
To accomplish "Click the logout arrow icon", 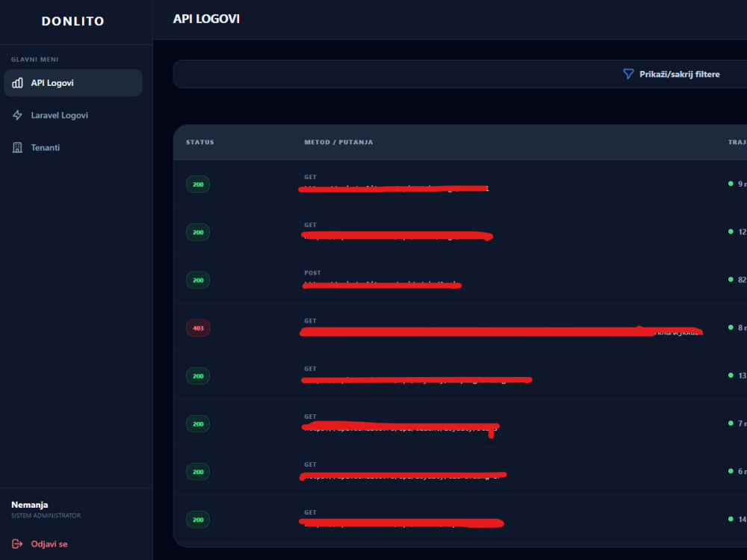I will pyautogui.click(x=17, y=544).
